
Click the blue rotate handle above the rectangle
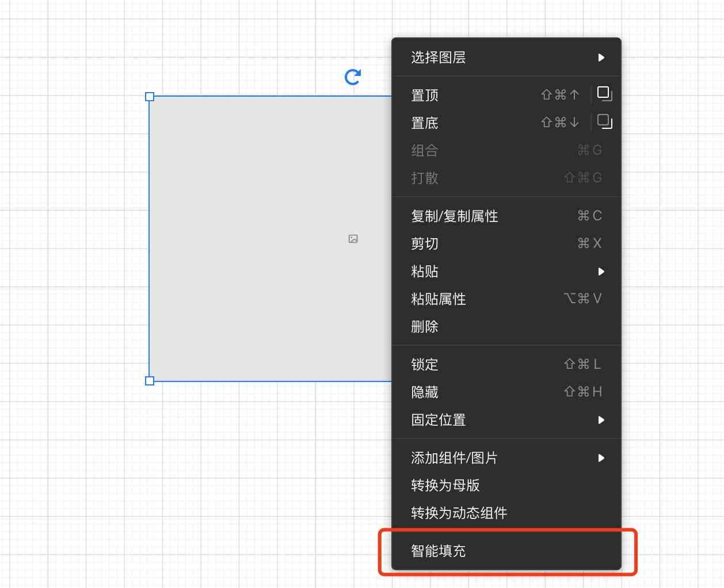coord(353,77)
